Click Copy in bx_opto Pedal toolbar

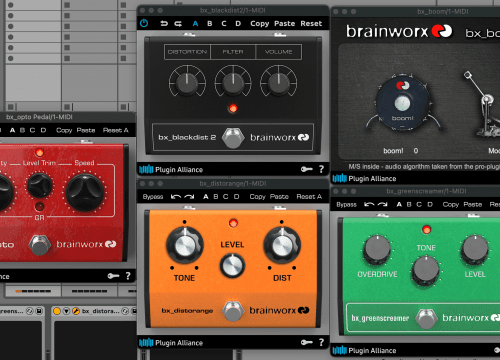(x=64, y=130)
